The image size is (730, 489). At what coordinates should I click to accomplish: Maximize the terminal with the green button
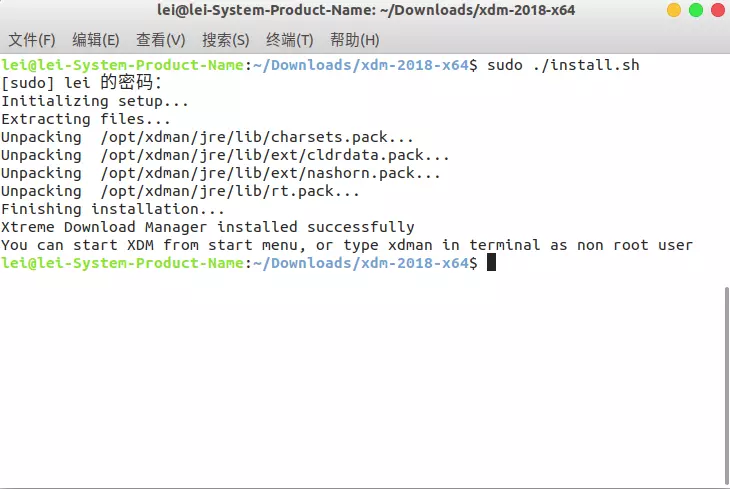point(696,10)
